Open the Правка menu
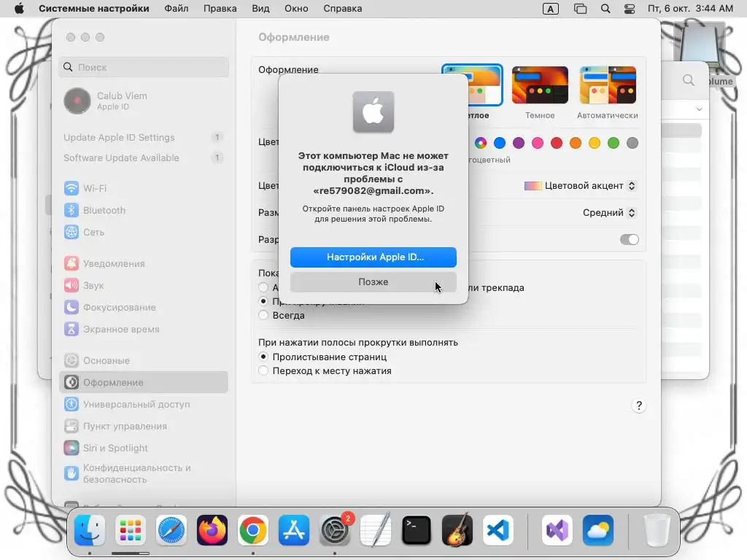This screenshot has width=747, height=560. (220, 9)
